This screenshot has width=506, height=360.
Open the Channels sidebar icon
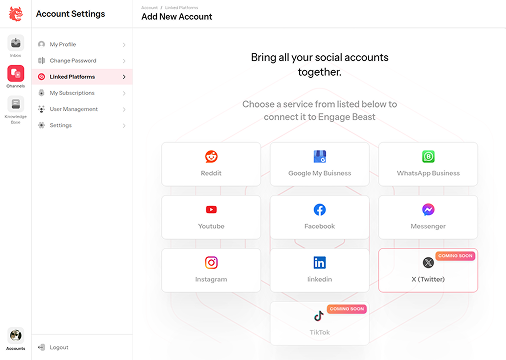16,73
